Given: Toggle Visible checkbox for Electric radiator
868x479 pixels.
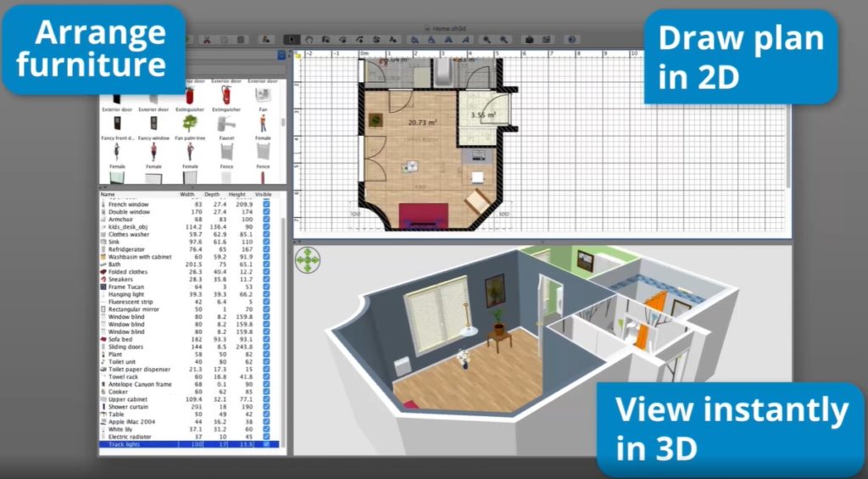Looking at the screenshot, I should pyautogui.click(x=266, y=437).
